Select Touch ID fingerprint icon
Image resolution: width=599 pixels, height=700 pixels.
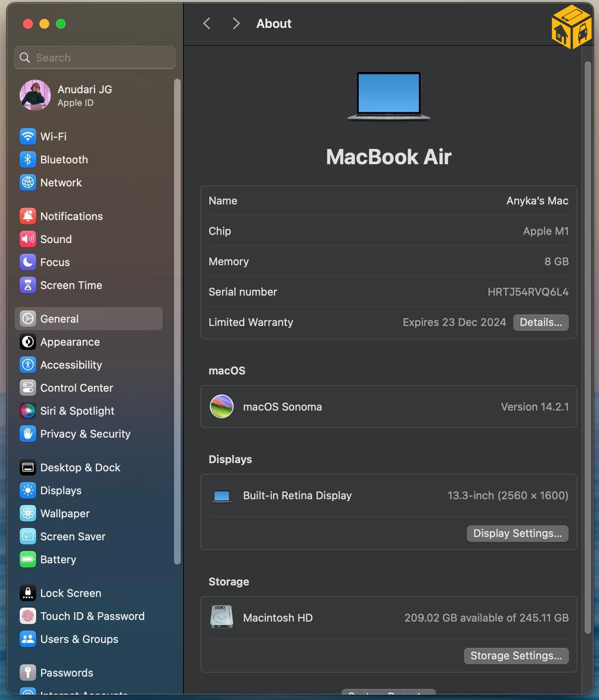pos(28,616)
